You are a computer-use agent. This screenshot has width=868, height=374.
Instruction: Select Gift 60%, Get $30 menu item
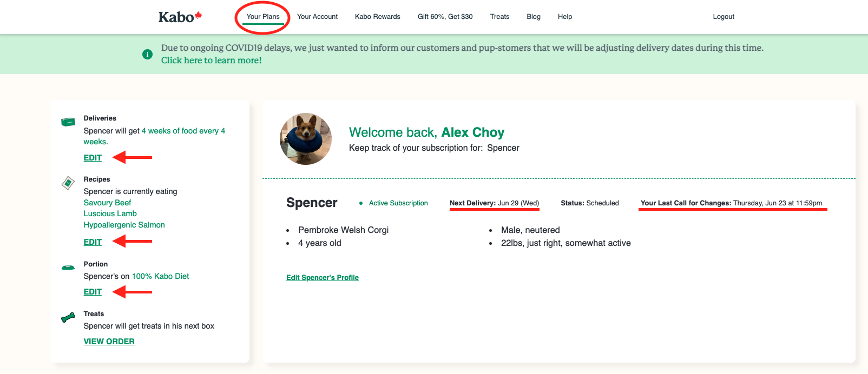pos(445,17)
